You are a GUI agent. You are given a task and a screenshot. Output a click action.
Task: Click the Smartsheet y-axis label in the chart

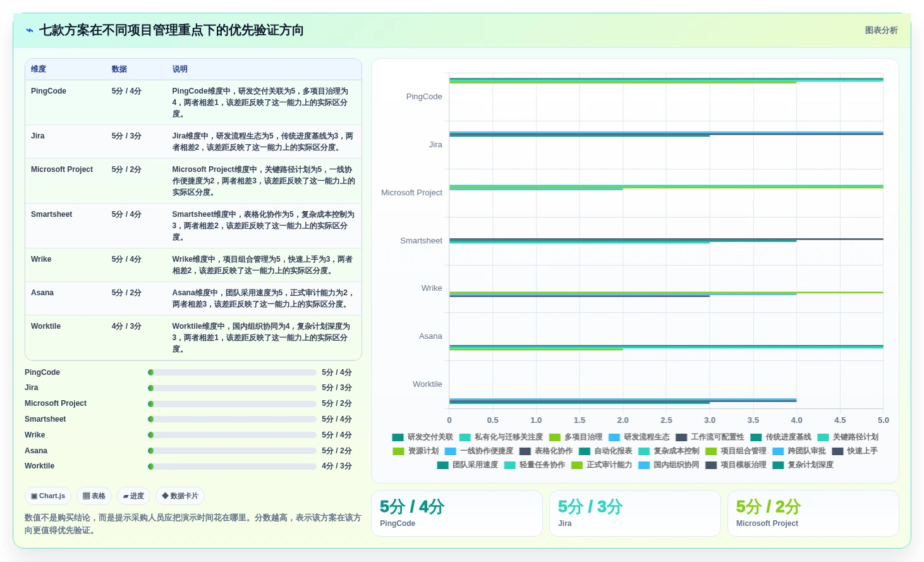tap(422, 241)
